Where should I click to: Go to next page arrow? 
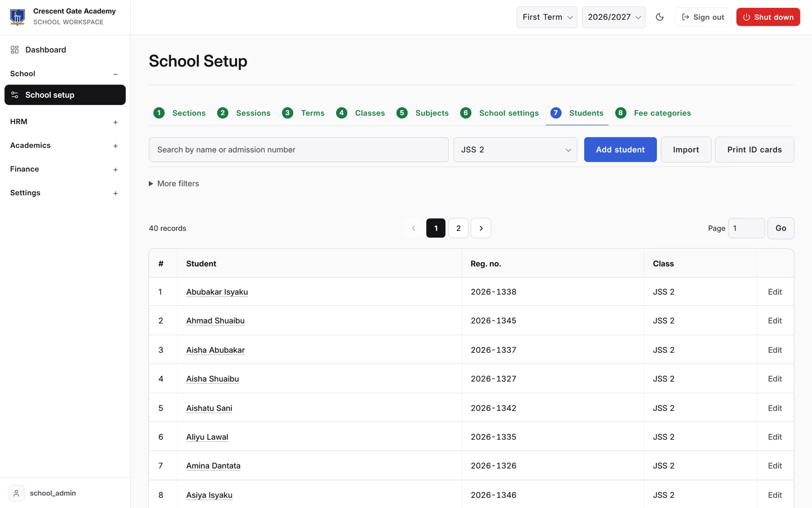coord(481,228)
